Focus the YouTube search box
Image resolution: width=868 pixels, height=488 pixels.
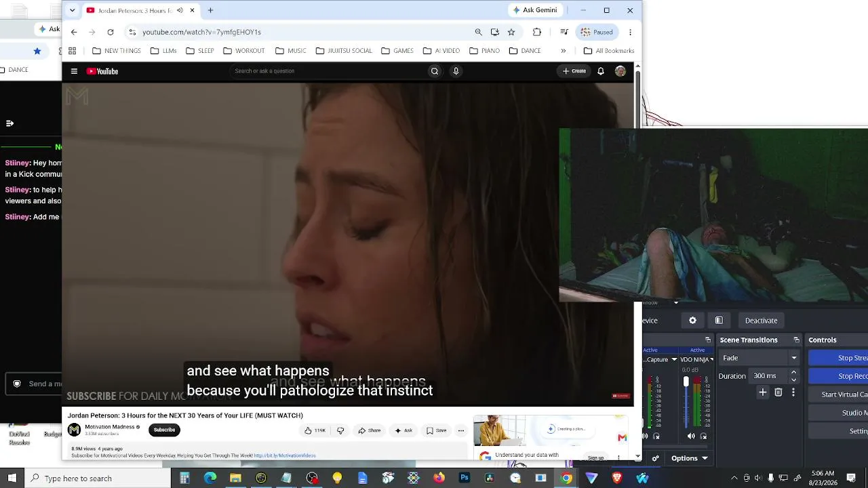click(x=328, y=71)
